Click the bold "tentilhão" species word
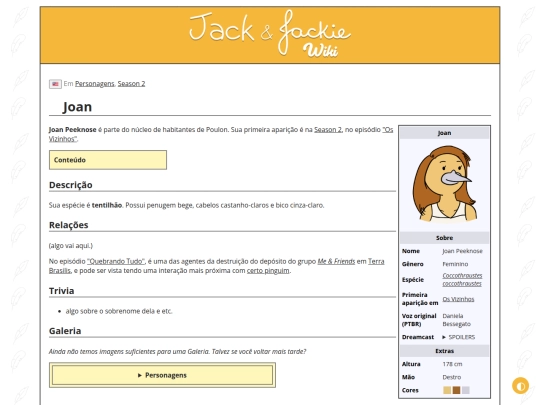Viewport: 540px width, 405px height. pos(107,205)
